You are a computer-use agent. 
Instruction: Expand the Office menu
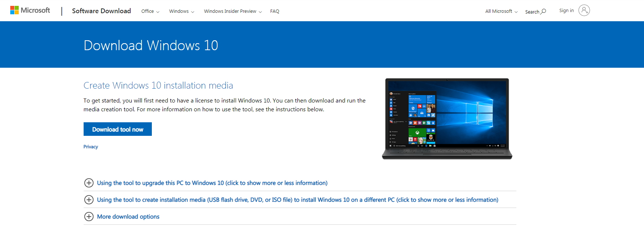pos(150,11)
